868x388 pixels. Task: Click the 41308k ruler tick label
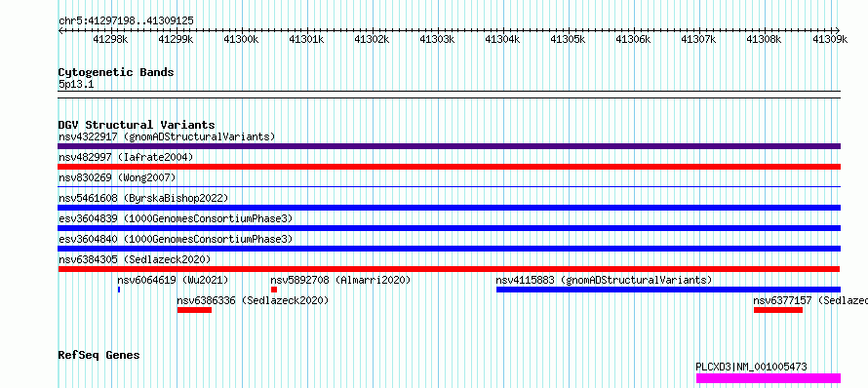coord(764,39)
